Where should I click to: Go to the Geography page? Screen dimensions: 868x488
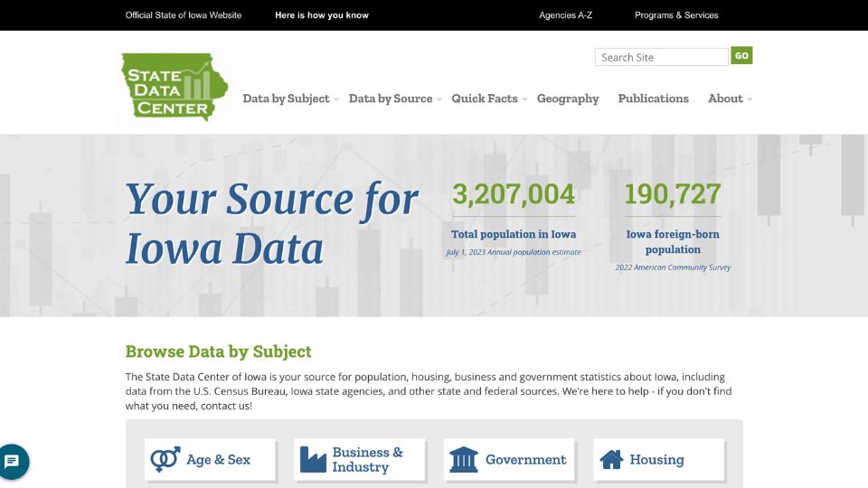(568, 99)
